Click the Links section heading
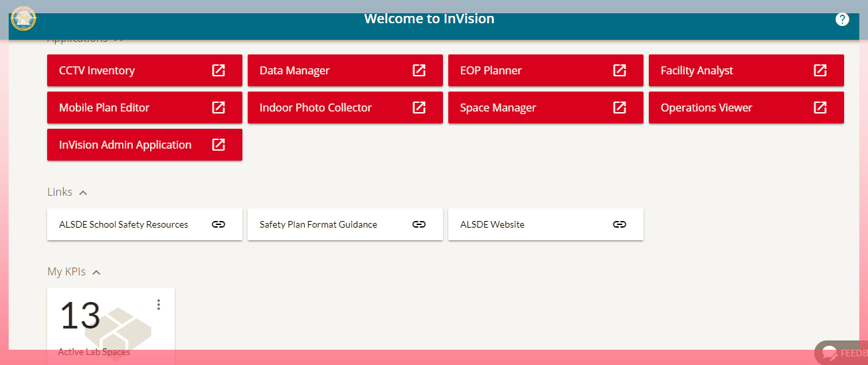The image size is (868, 365). click(x=60, y=192)
